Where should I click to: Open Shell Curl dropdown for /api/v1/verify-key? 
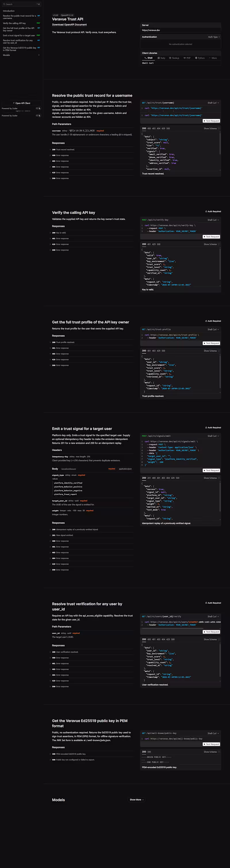(x=213, y=220)
